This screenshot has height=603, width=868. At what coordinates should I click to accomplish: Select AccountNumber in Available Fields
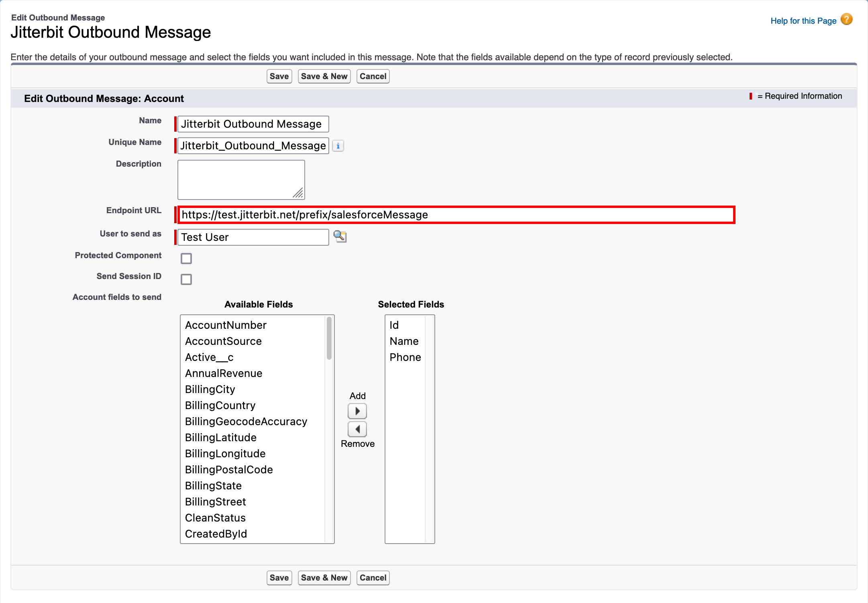click(x=226, y=325)
